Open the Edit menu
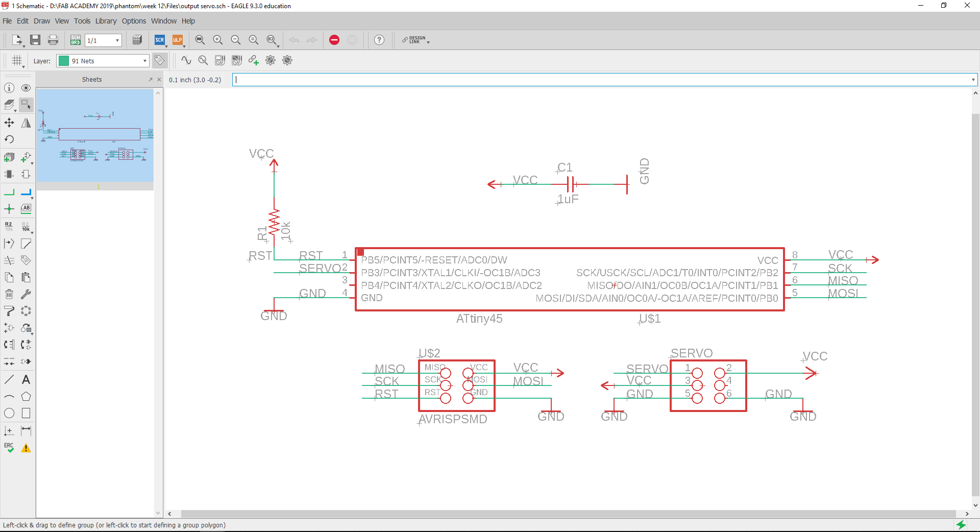The height and width of the screenshot is (532, 980). tap(22, 21)
